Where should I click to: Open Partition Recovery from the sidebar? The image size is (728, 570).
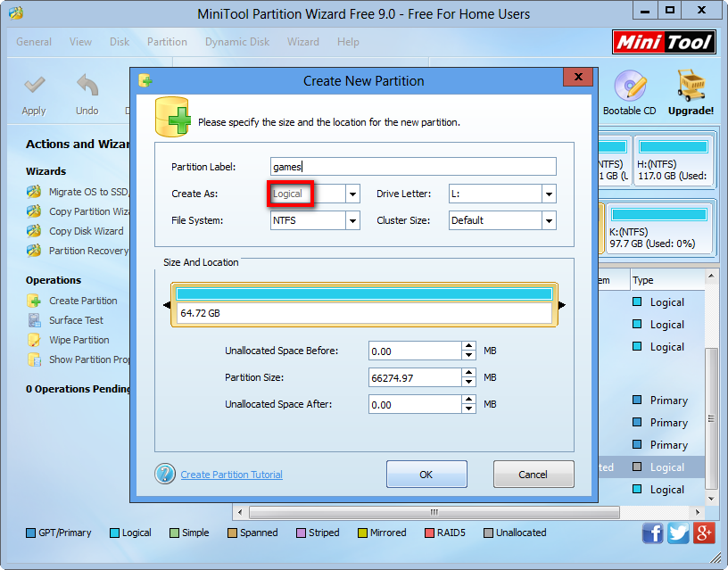68,251
